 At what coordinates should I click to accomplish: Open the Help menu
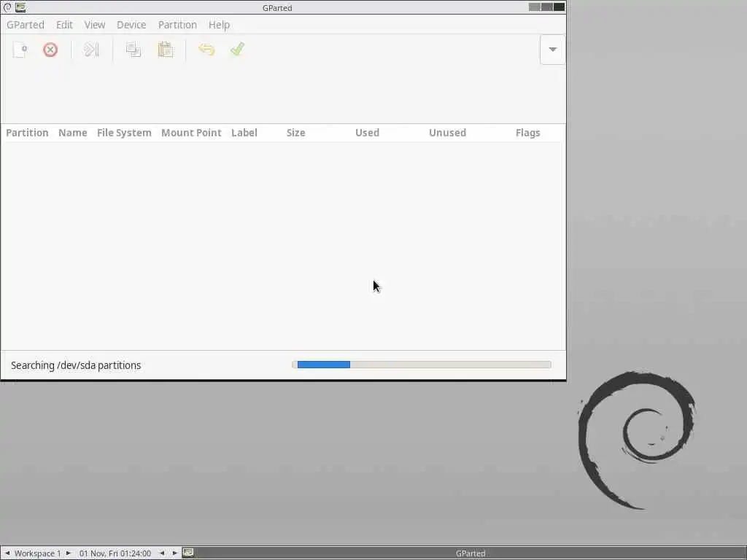[219, 25]
